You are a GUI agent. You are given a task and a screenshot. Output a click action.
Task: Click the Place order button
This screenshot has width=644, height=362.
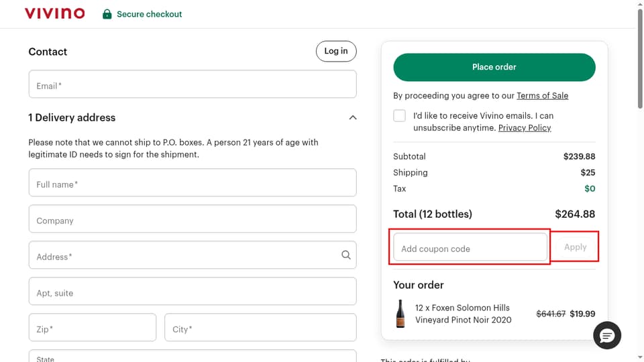494,67
